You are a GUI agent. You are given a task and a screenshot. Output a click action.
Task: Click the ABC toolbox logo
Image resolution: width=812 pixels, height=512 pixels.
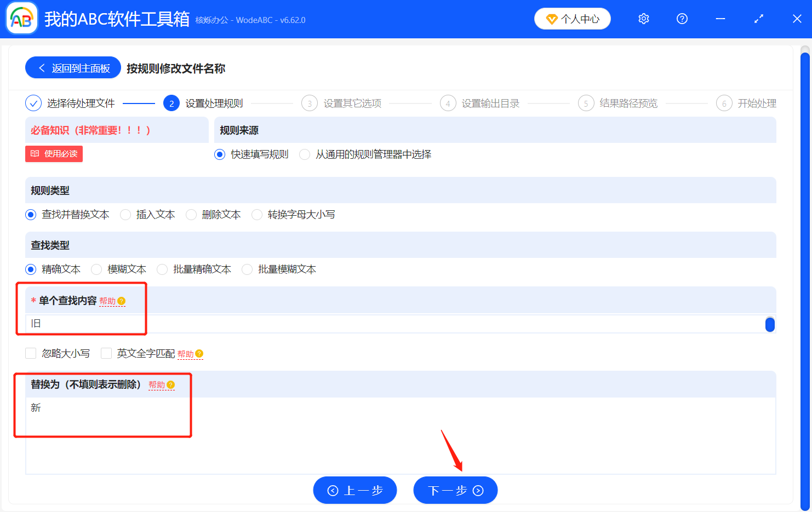(x=21, y=18)
